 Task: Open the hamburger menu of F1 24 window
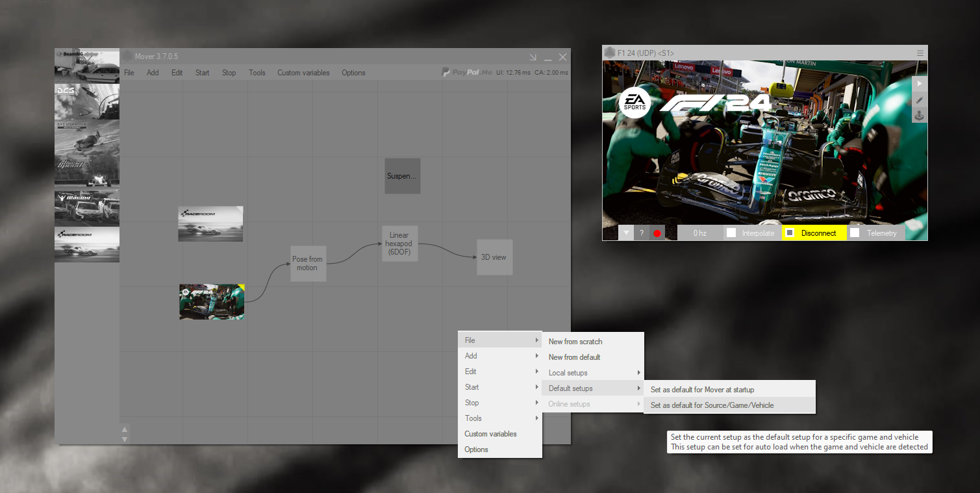point(920,53)
